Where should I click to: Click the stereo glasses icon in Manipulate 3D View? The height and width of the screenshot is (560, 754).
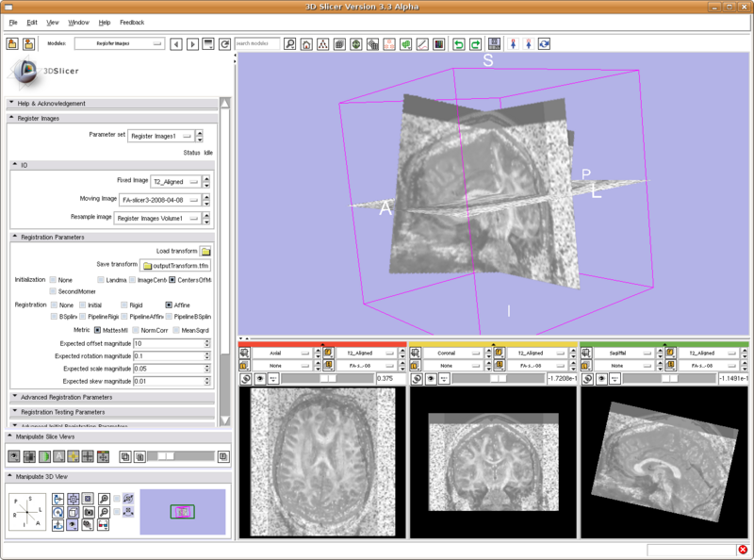click(x=104, y=525)
